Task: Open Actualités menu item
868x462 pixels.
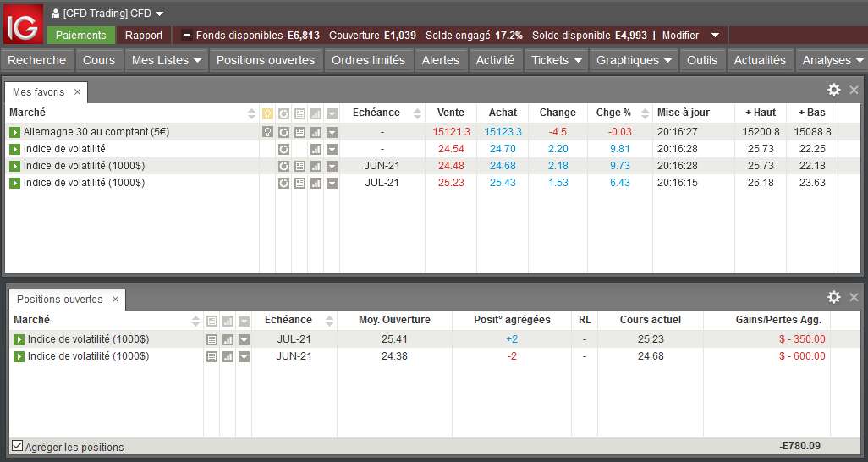Action: (x=760, y=60)
